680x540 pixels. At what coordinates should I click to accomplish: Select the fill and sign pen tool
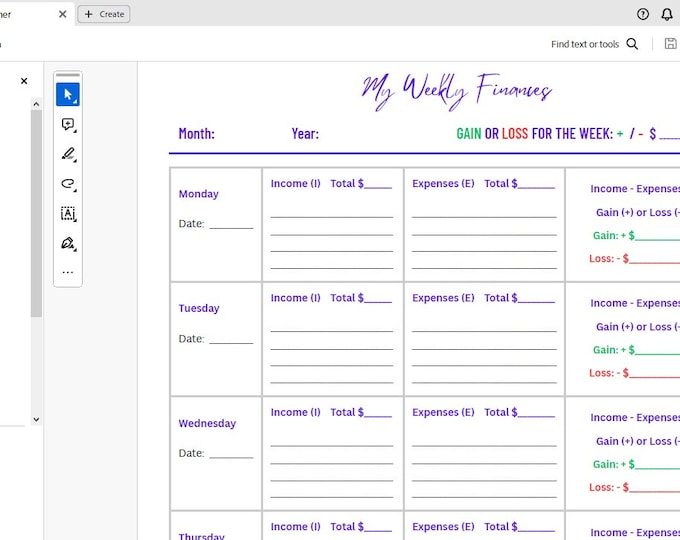tap(68, 243)
